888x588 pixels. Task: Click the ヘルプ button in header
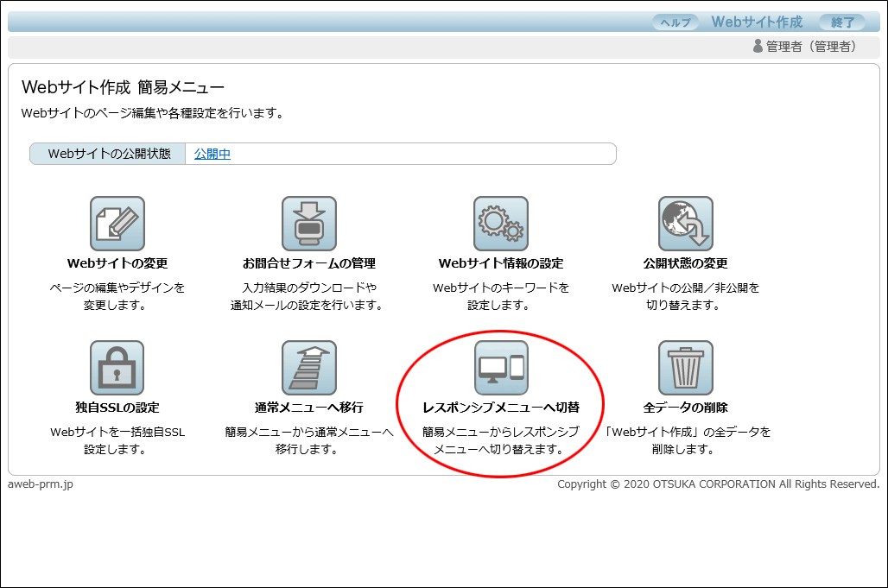[x=676, y=22]
